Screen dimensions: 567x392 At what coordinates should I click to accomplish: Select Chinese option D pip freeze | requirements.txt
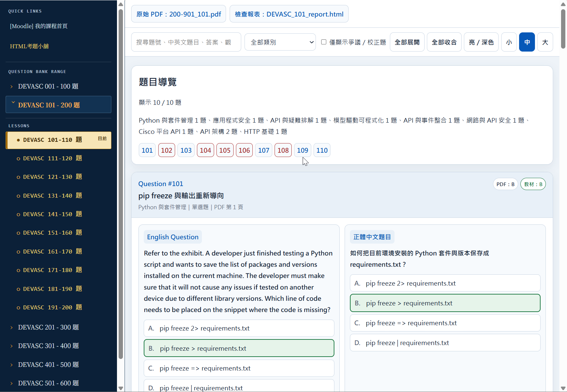(445, 343)
